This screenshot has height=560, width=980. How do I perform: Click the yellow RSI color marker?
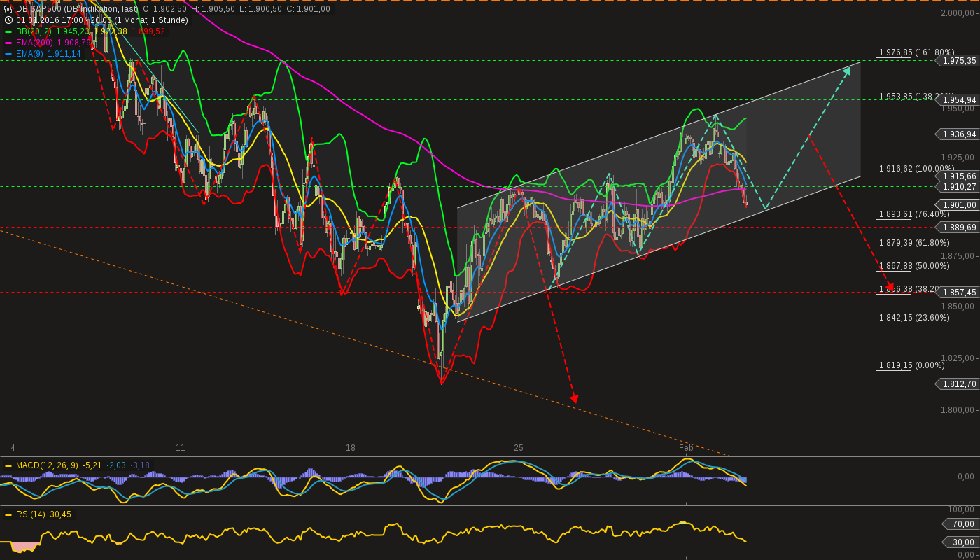(9, 513)
